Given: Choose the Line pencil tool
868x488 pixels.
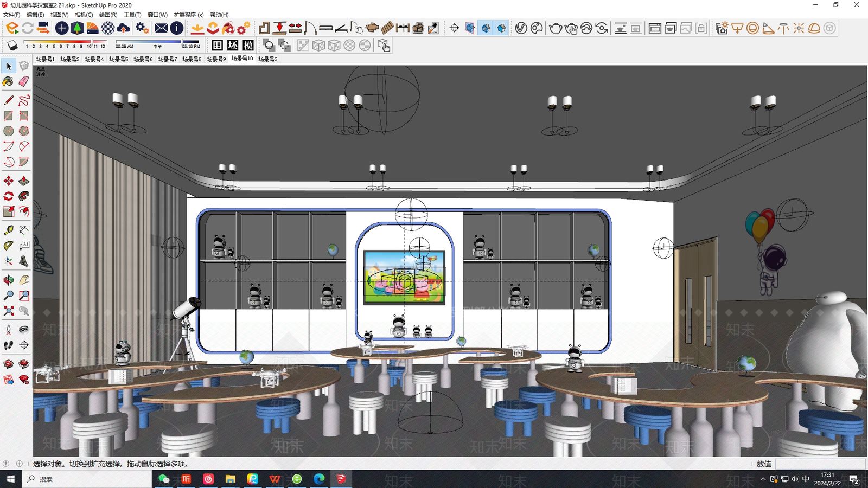Looking at the screenshot, I should click(x=9, y=100).
